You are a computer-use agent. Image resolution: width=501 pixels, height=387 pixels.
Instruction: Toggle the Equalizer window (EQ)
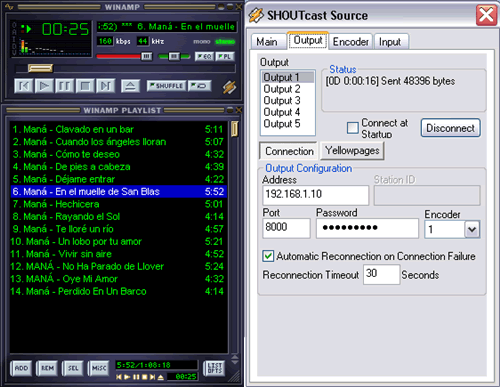point(204,57)
